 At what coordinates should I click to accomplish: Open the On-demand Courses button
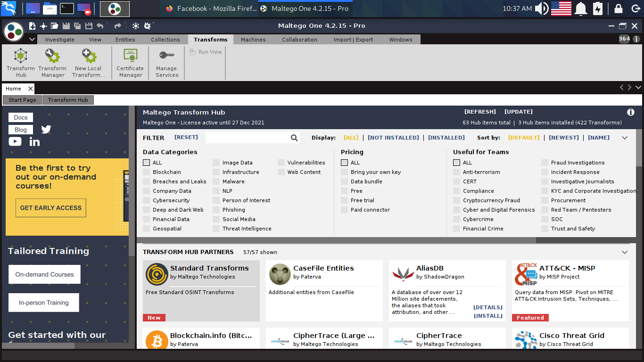[44, 274]
